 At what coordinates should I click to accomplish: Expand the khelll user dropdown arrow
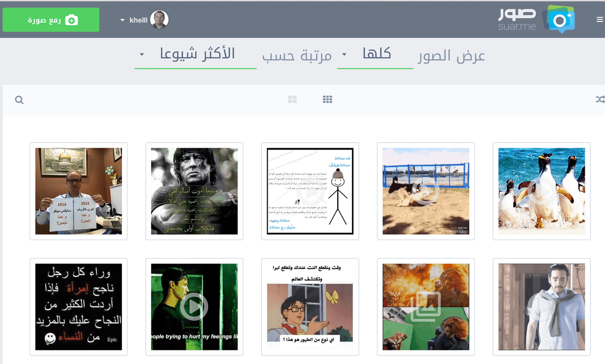(x=123, y=21)
